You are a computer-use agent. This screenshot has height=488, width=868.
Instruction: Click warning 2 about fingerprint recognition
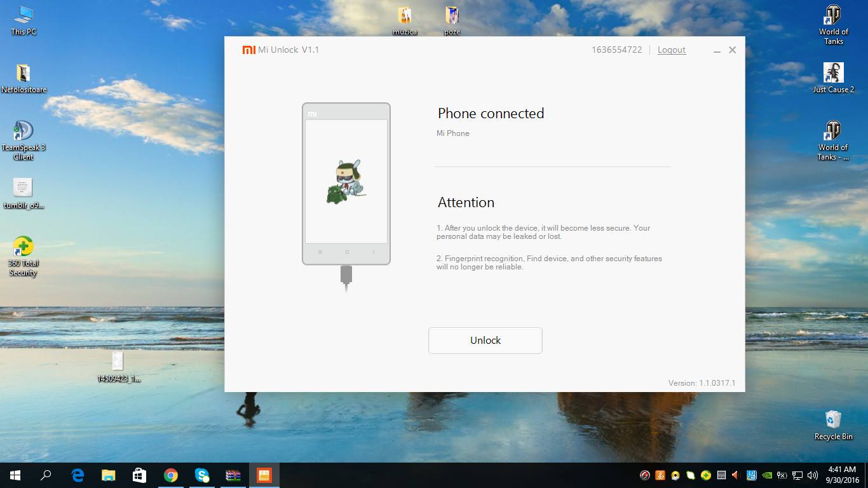click(549, 262)
